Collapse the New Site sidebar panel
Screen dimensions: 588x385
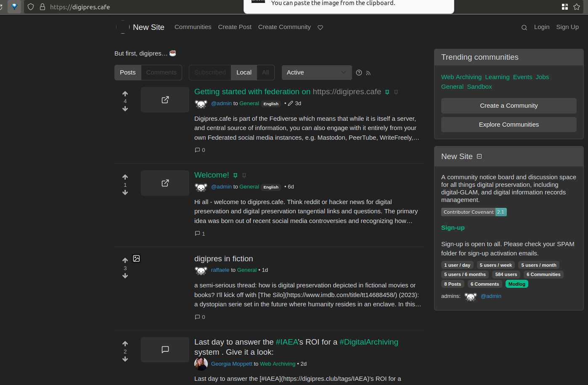tap(479, 156)
